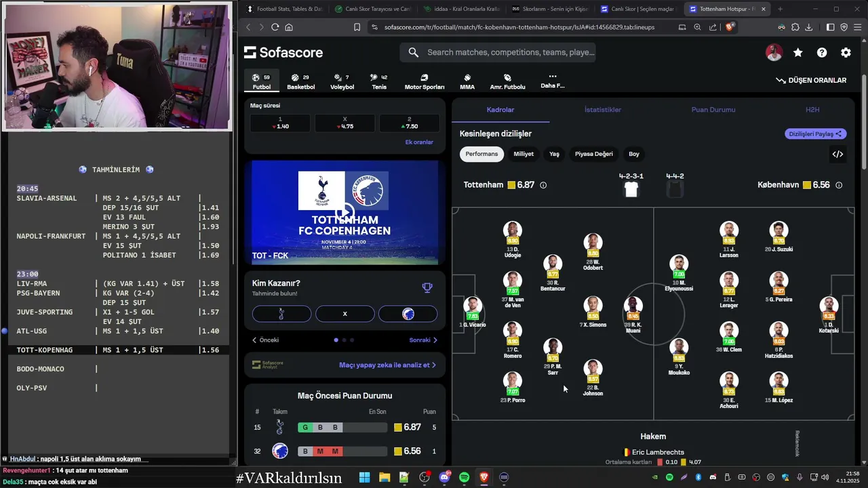
Task: Select the Voleybol sport tab
Action: [x=342, y=81]
